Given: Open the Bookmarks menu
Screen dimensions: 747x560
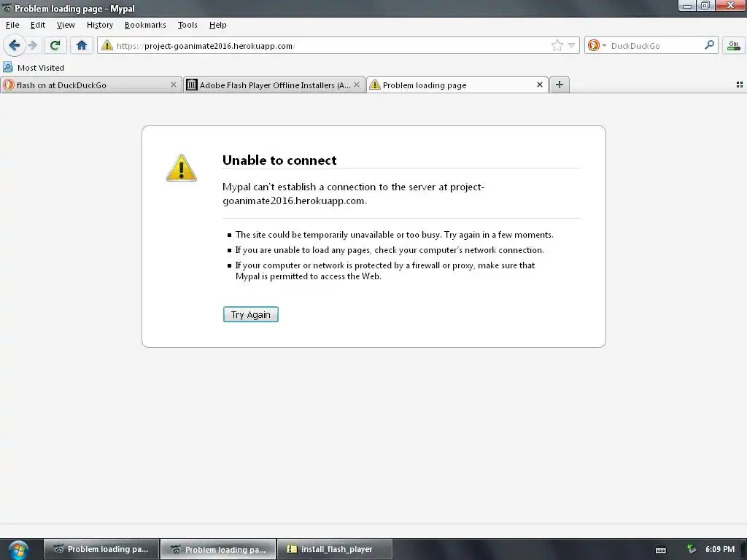Looking at the screenshot, I should (x=145, y=25).
